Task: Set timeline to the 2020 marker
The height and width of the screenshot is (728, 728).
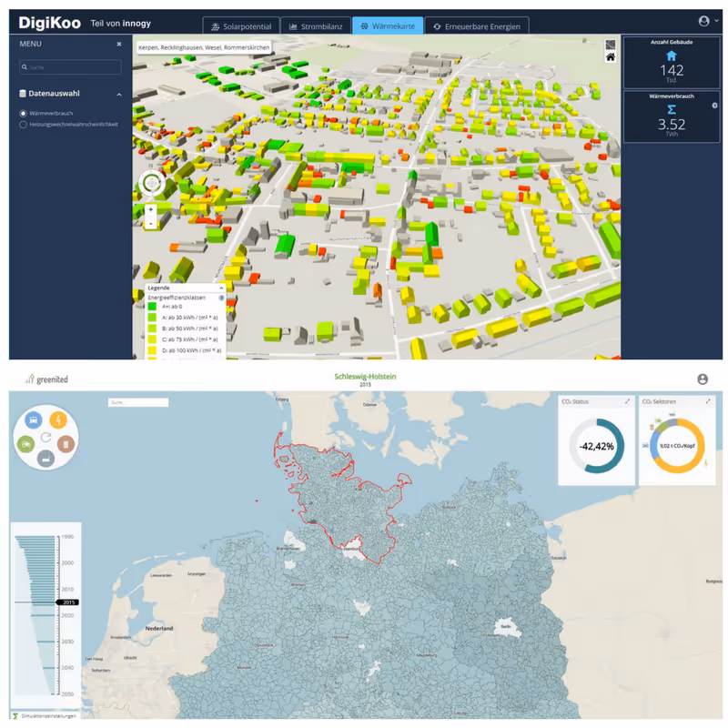Action: pyautogui.click(x=67, y=616)
